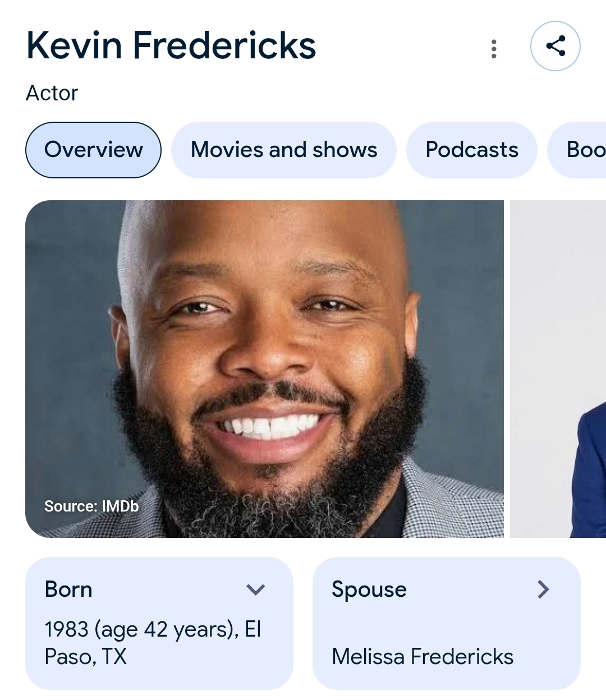Expand the Born card chevron
606x700 pixels.
click(255, 590)
